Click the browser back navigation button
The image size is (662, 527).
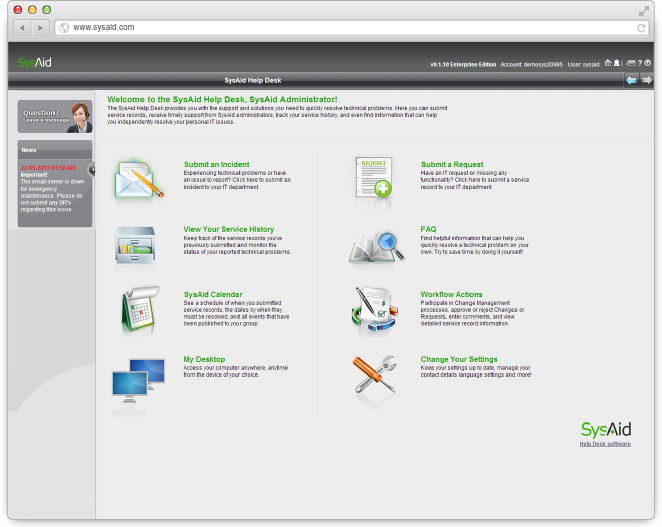(x=21, y=27)
